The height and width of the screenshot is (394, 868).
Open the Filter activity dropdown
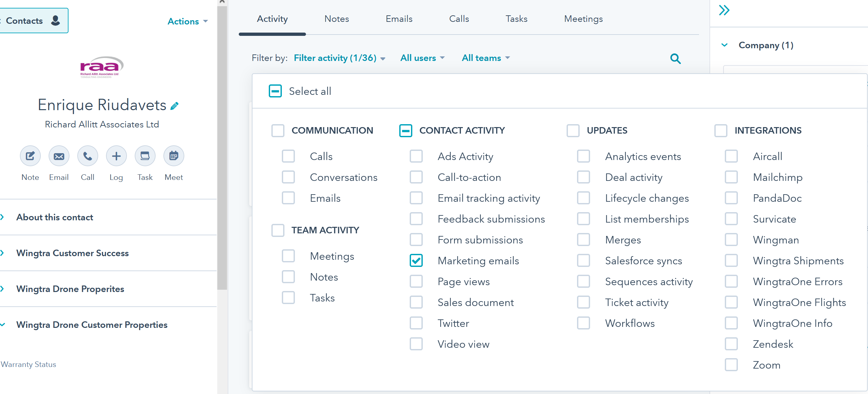click(x=339, y=58)
